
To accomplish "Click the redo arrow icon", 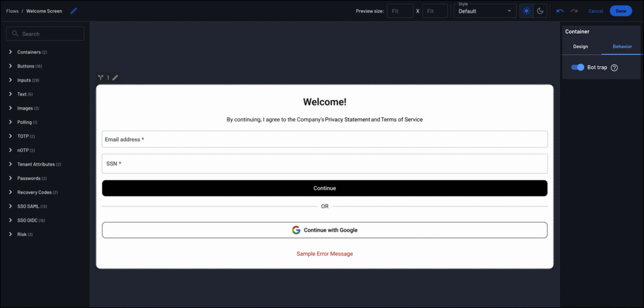I will click(574, 11).
